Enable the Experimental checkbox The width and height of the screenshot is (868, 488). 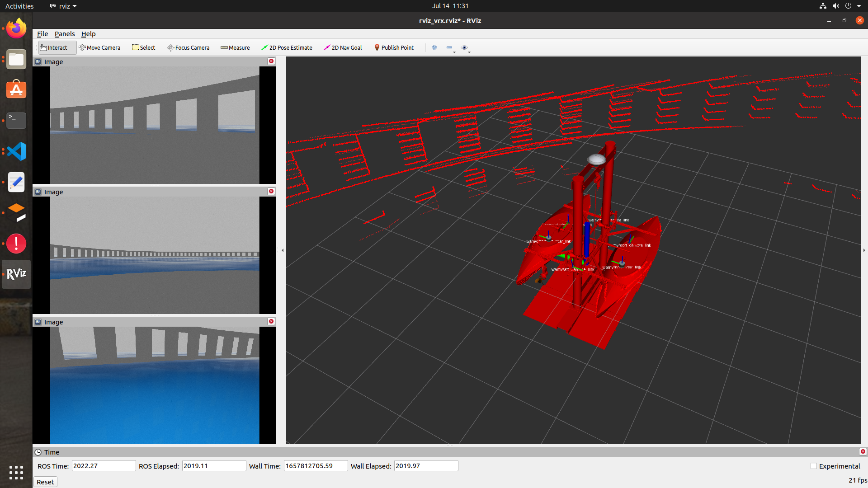[814, 466]
